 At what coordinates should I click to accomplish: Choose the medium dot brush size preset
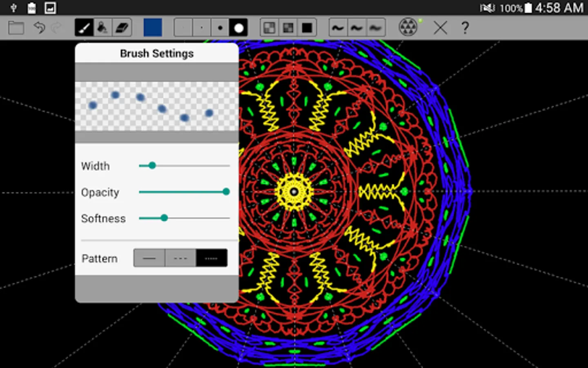coord(220,28)
